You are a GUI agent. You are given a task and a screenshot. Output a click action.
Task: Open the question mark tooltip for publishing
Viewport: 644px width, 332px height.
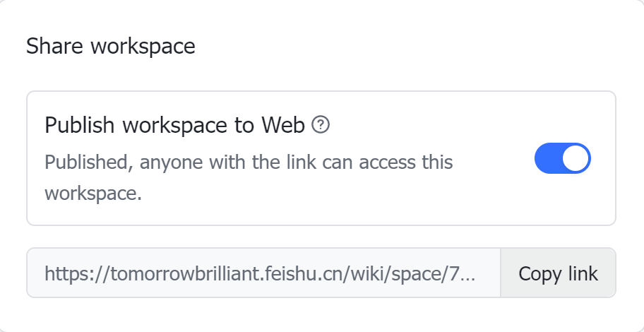coord(321,126)
